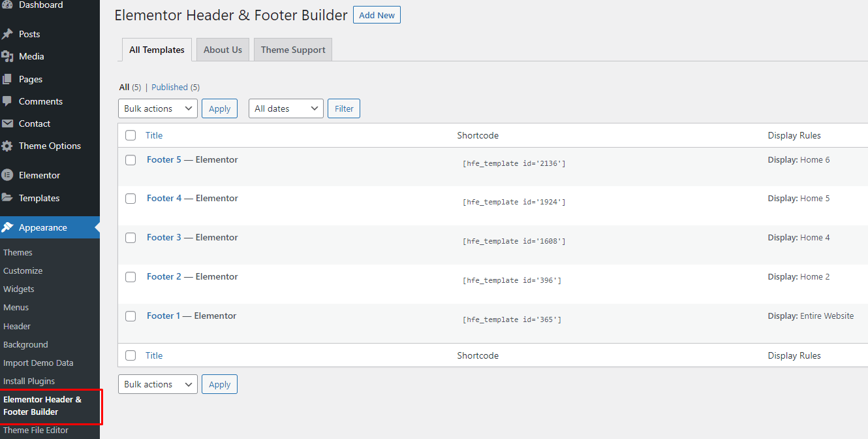This screenshot has height=439, width=868.
Task: Open the top Bulk actions dropdown
Action: click(158, 108)
